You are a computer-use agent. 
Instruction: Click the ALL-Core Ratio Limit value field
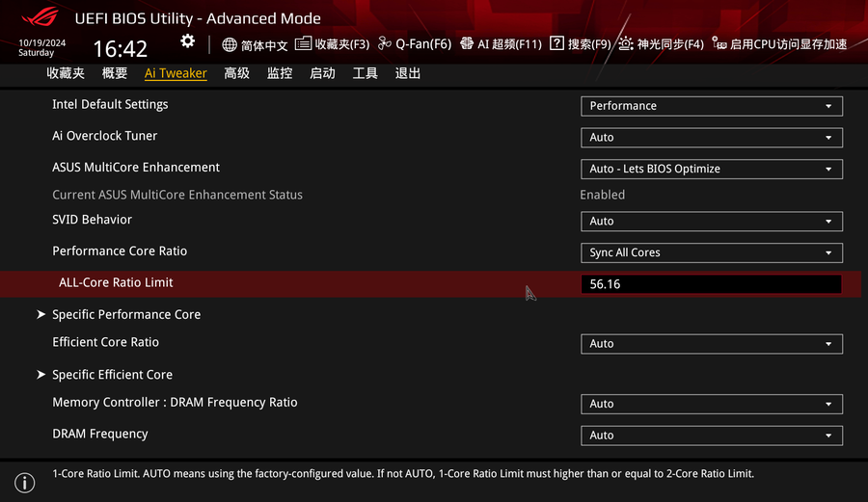[x=712, y=284]
